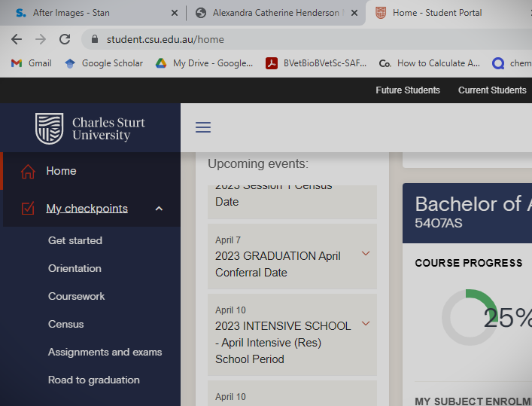Open the Google Scholar bookmark
The width and height of the screenshot is (532, 406).
[x=104, y=63]
